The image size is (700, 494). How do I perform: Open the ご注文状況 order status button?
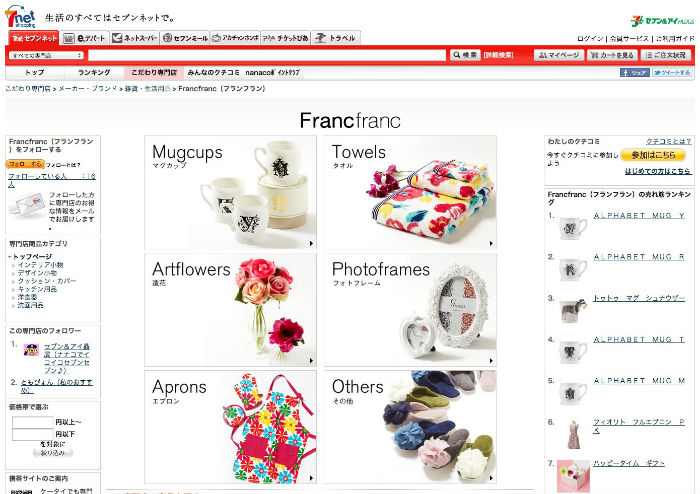(666, 55)
